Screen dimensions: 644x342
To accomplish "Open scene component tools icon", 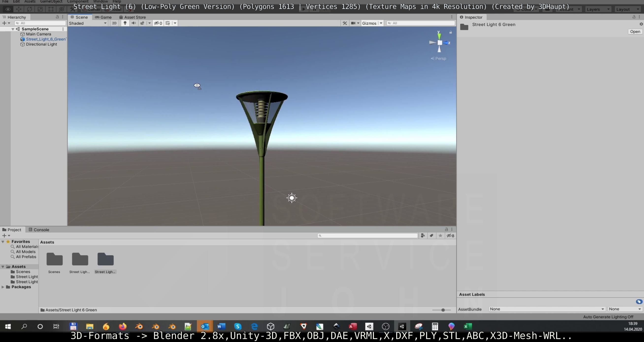I will 345,23.
